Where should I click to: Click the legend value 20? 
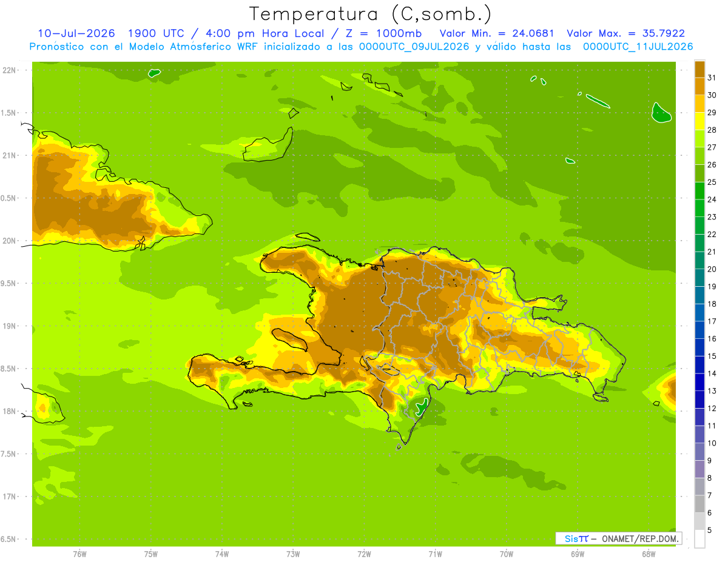712,269
